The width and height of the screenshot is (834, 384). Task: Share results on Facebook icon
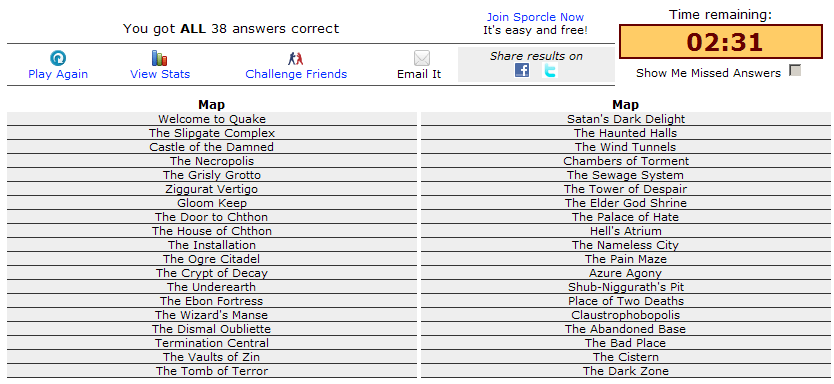click(x=522, y=70)
